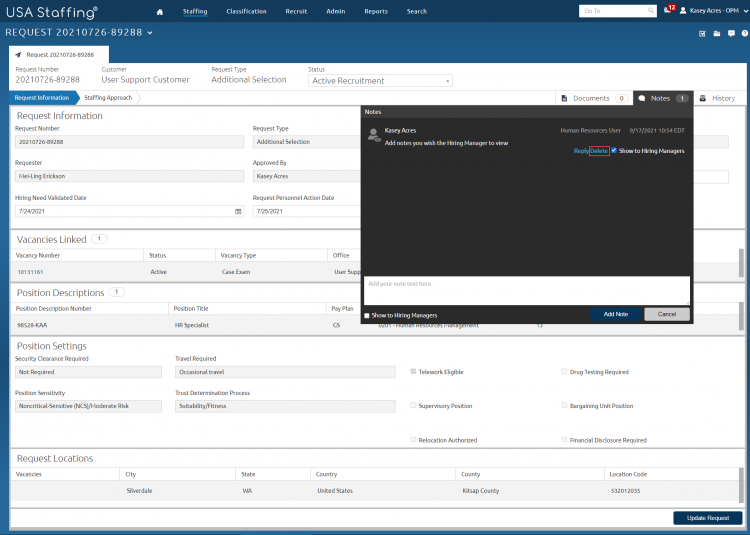
Task: Open the help question mark icon
Action: click(745, 33)
